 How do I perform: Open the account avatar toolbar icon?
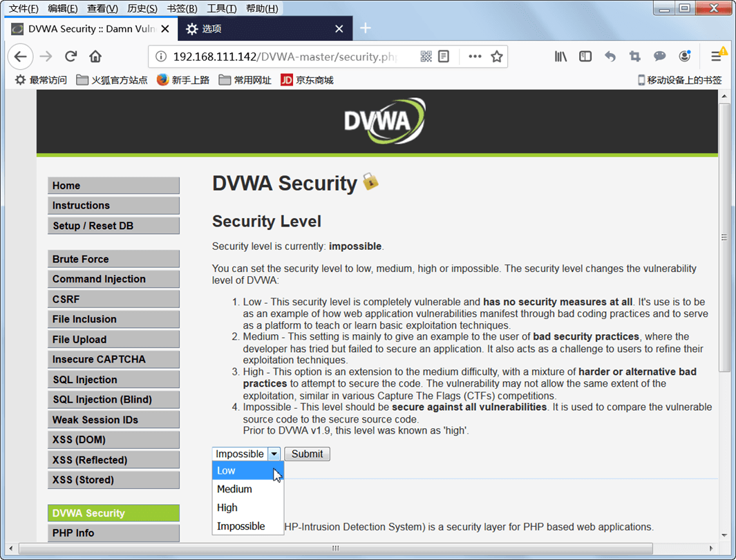point(685,57)
